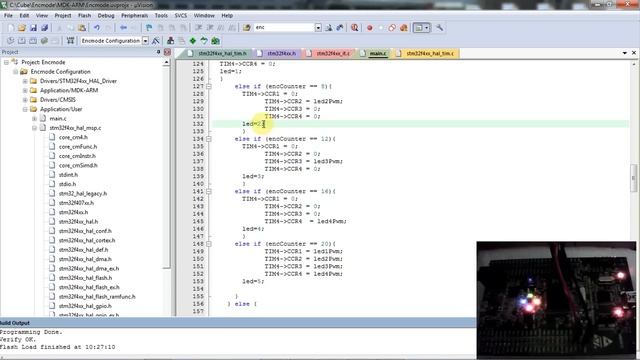The width and height of the screenshot is (640, 360).
Task: Build the target with the Build icon
Action: click(x=22, y=41)
